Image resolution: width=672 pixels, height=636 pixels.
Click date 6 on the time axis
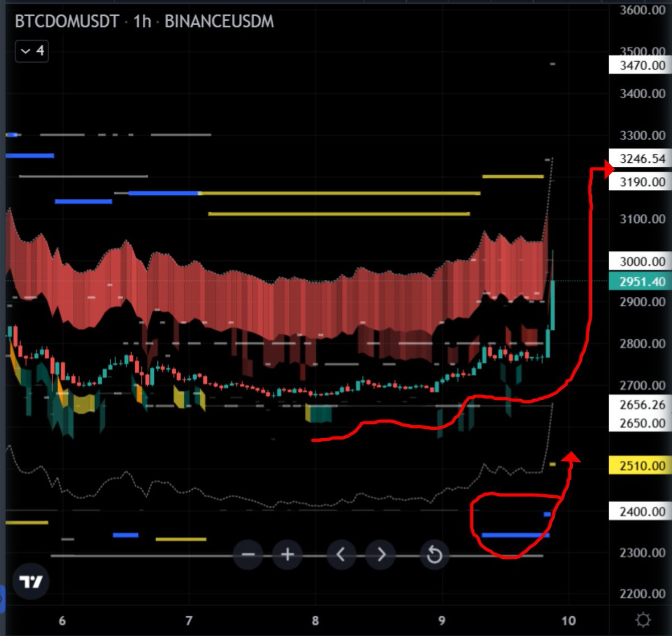62,620
